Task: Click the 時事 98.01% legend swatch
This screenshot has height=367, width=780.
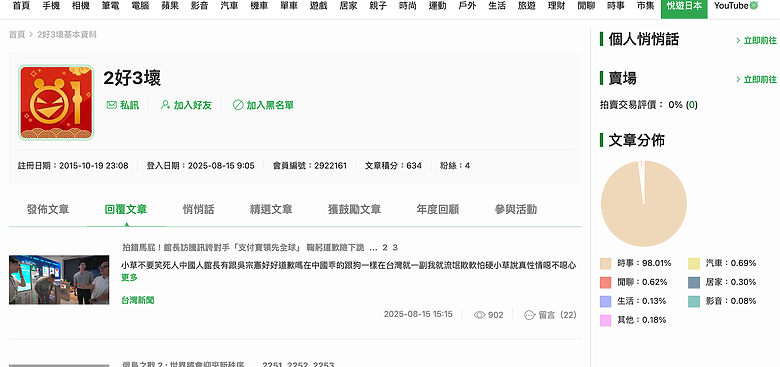Action: [x=605, y=263]
